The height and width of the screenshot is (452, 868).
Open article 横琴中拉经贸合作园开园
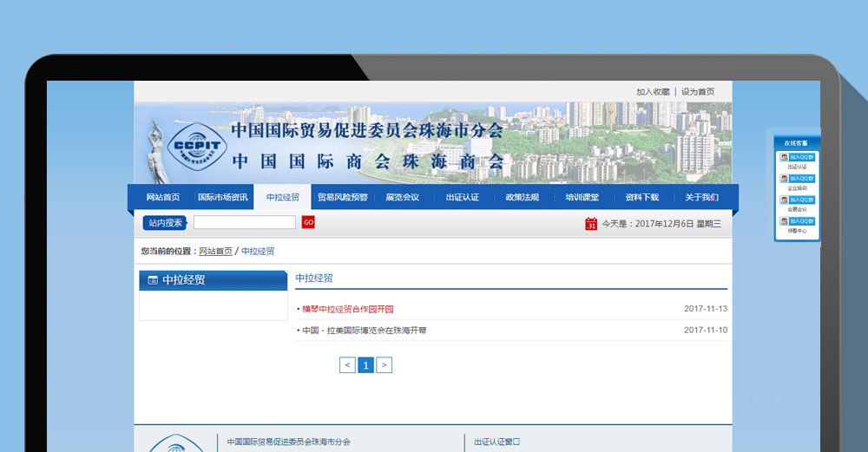pyautogui.click(x=348, y=309)
